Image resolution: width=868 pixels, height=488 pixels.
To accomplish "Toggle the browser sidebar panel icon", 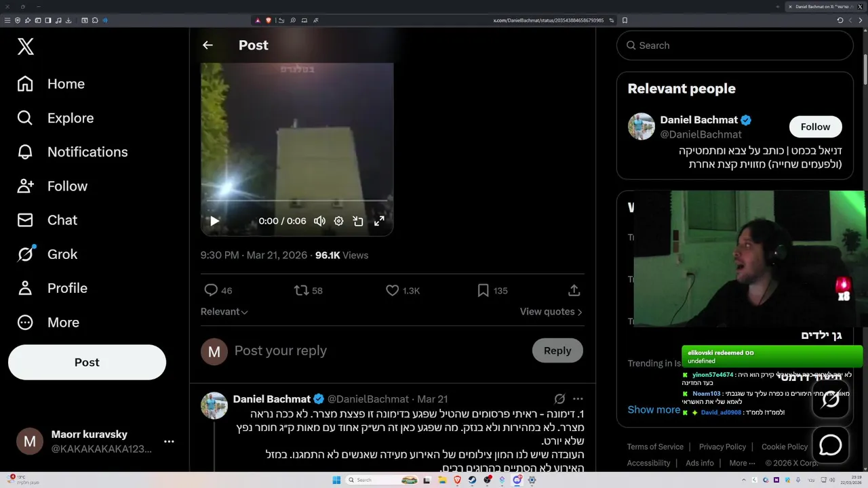I will click(x=48, y=20).
